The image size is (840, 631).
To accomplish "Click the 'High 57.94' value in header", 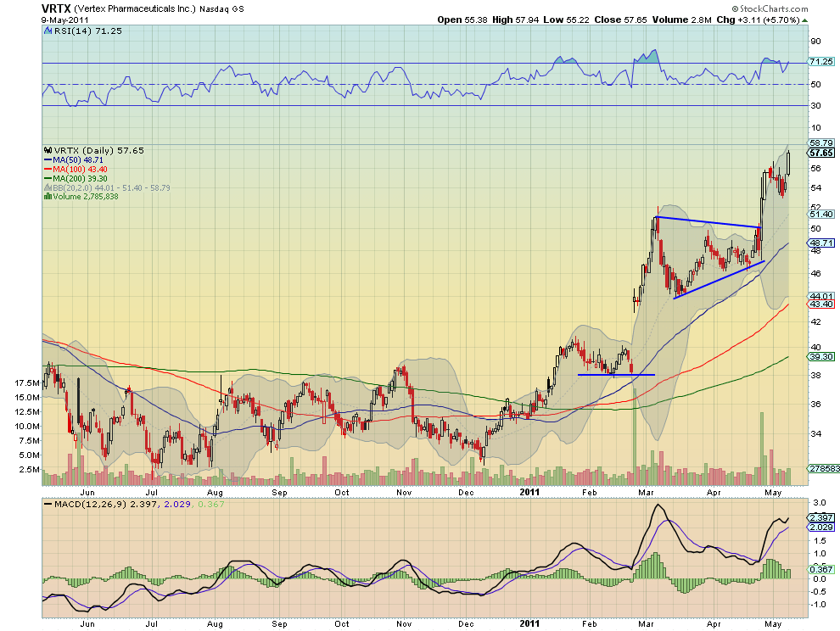I will coord(515,20).
